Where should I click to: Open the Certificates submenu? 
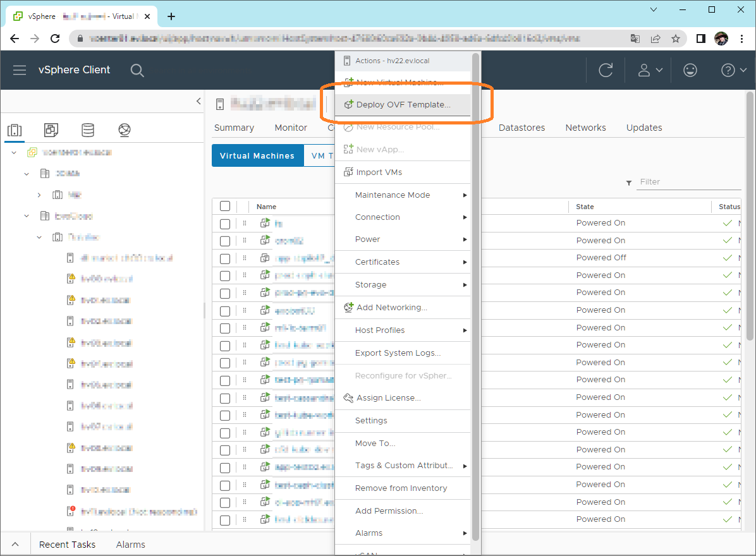pos(403,262)
